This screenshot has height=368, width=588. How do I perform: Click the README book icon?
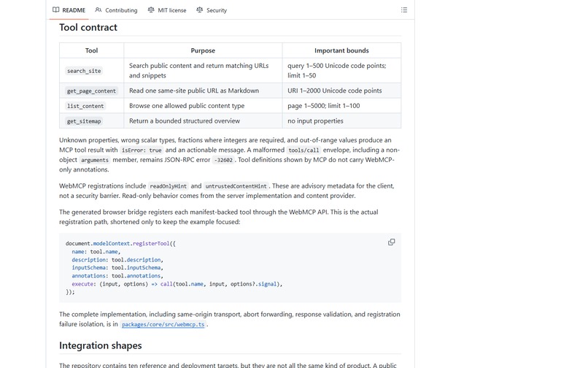(x=56, y=9)
